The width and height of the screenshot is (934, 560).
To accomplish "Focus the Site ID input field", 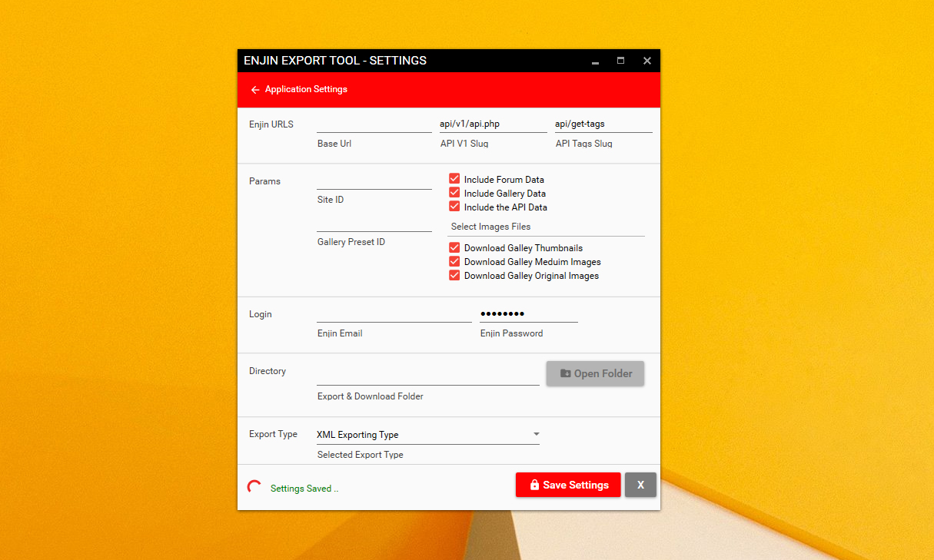I will (374, 181).
